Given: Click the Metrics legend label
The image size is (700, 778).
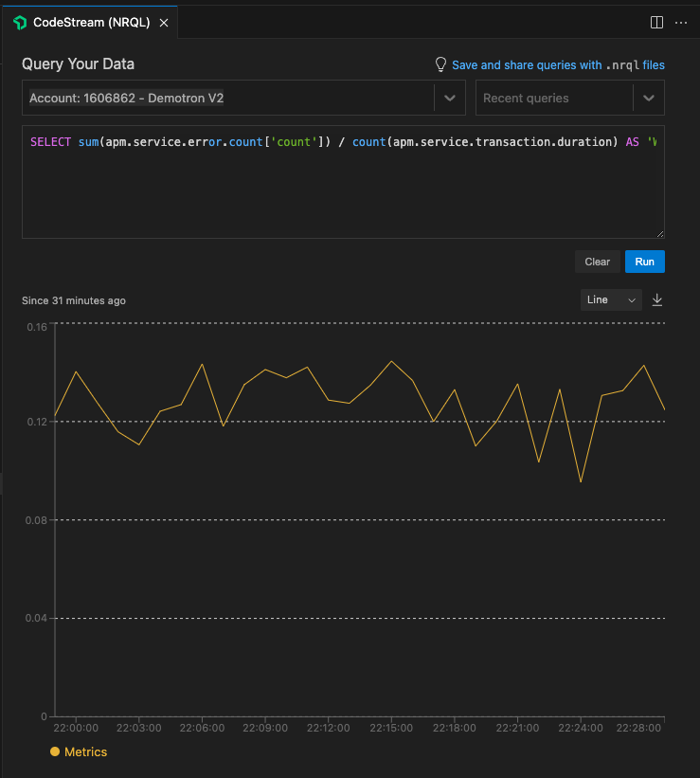Looking at the screenshot, I should (x=86, y=751).
